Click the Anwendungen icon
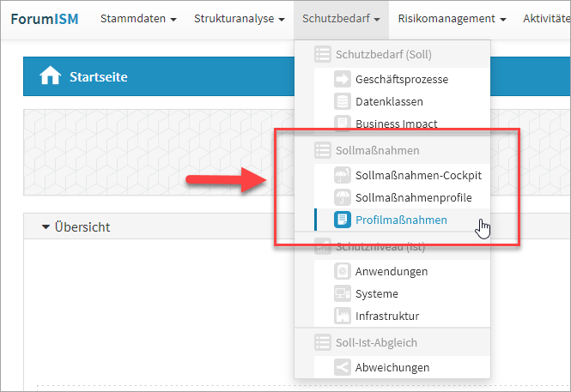Image resolution: width=571 pixels, height=392 pixels. point(343,272)
